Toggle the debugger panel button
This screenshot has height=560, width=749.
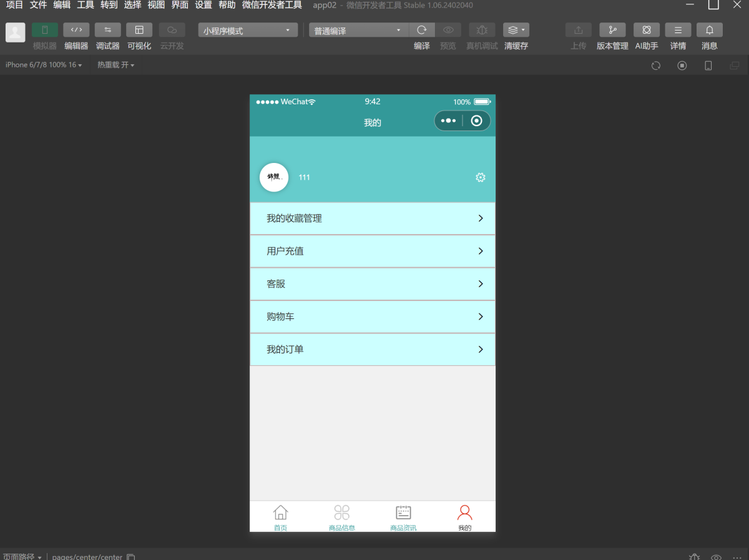pos(108,30)
